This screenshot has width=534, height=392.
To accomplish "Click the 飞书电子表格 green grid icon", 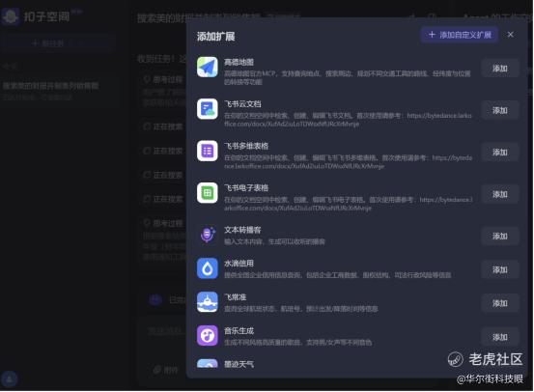I will pos(207,193).
